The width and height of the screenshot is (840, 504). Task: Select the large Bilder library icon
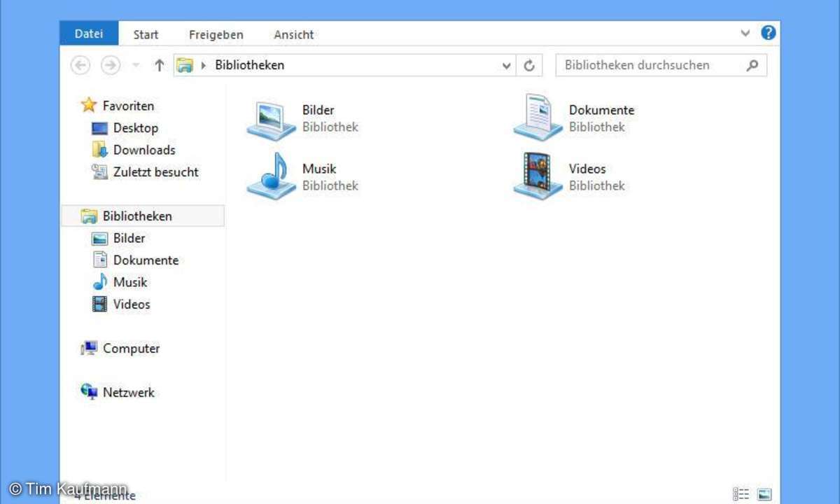click(272, 119)
